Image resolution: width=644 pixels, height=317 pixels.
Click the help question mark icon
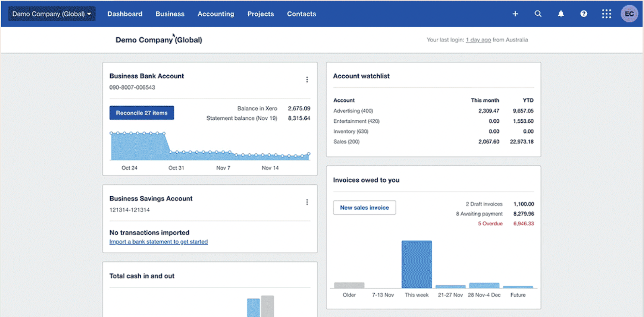584,14
